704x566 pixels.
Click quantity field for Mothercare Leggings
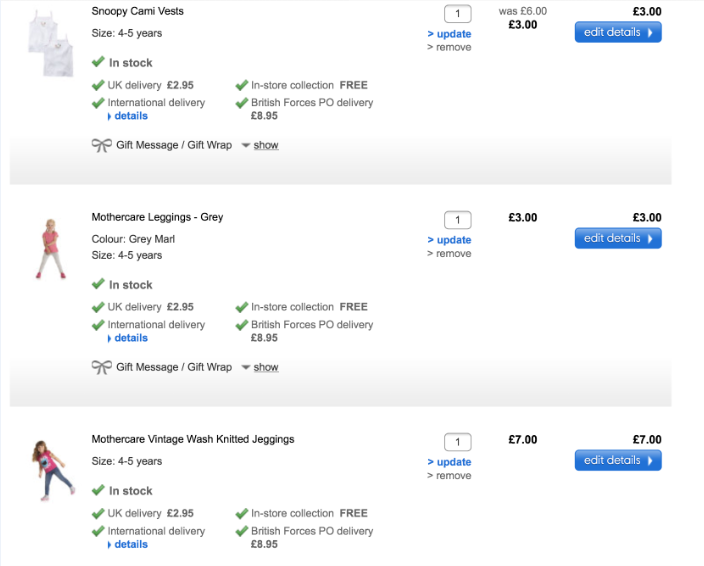(x=457, y=220)
